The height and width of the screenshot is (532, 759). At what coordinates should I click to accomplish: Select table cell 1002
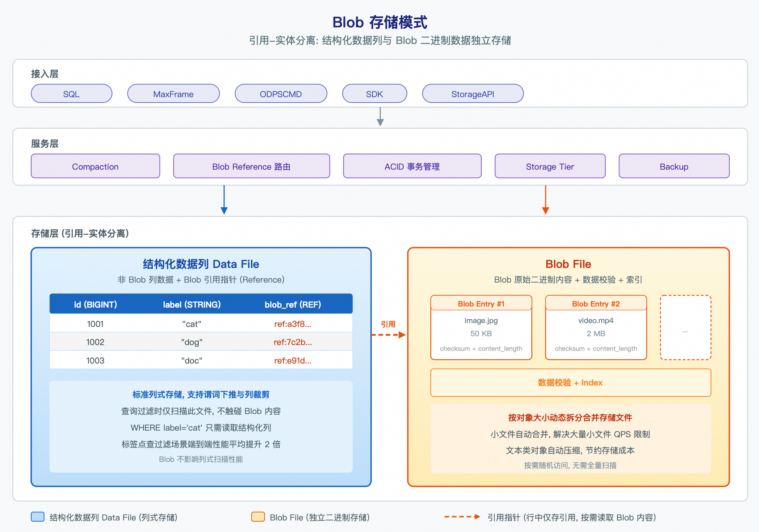pos(95,342)
